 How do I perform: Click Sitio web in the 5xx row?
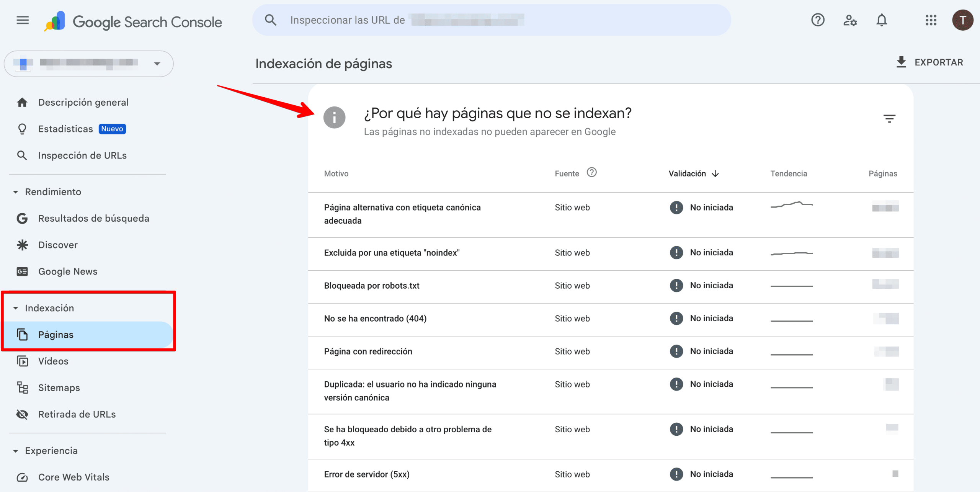coord(572,474)
